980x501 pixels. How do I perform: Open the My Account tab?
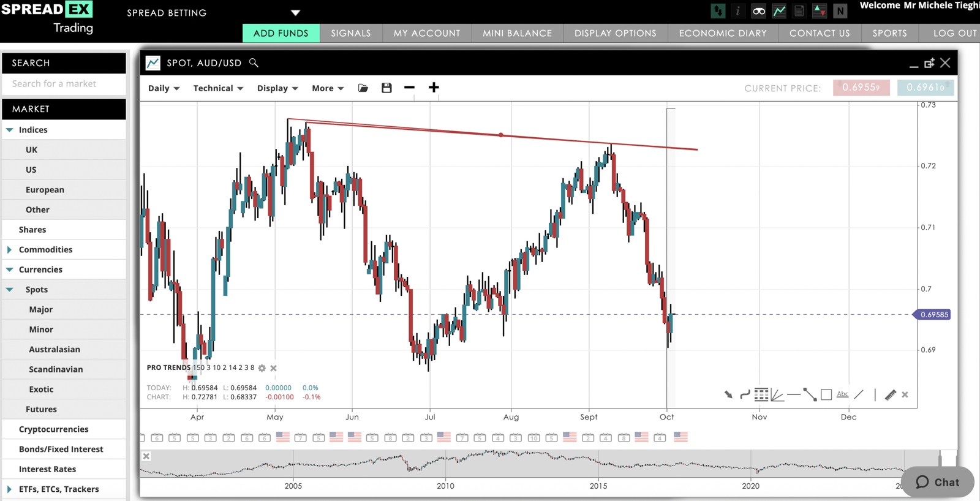coord(427,33)
